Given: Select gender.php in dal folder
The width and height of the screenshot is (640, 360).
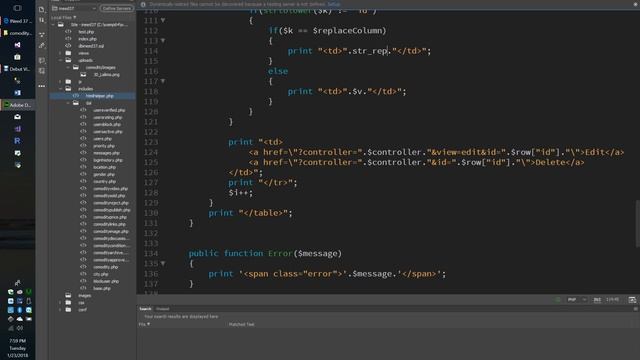Looking at the screenshot, I should [x=104, y=174].
